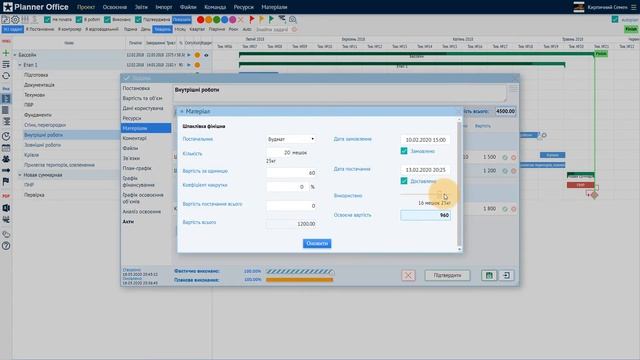Collapse the 'Бассейн' tree node
This screenshot has width=640, height=360.
(15, 55)
